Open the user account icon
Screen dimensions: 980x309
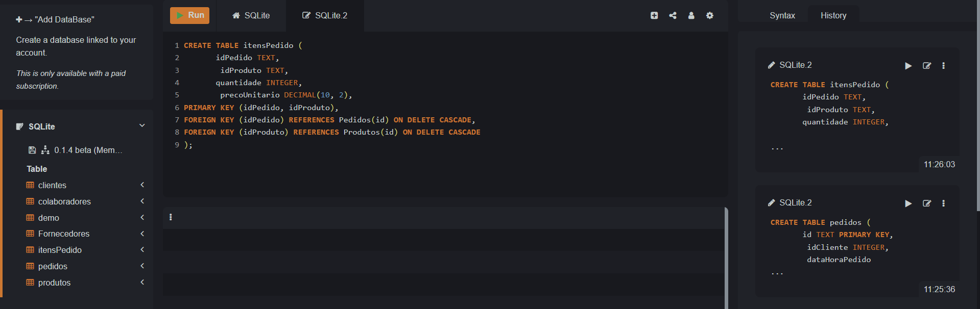691,15
